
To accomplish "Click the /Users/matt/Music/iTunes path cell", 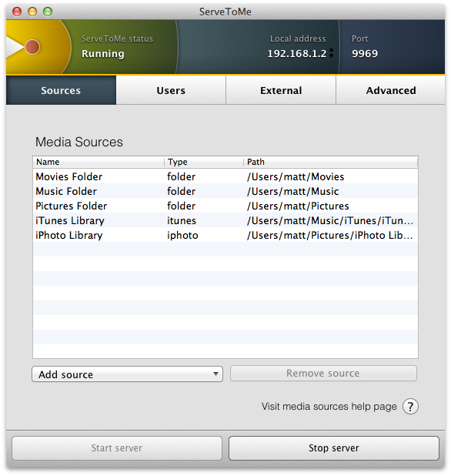I will point(330,221).
